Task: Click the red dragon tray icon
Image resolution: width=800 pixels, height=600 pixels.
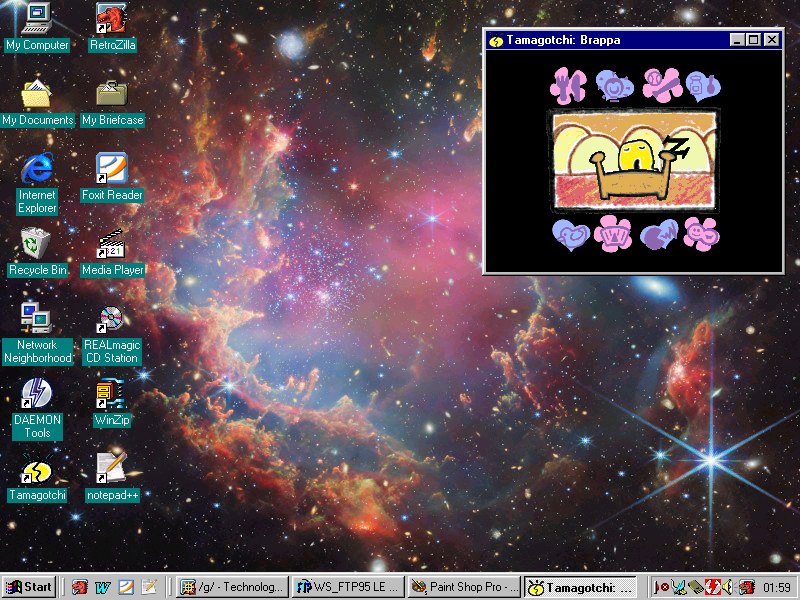Action: coord(747,587)
